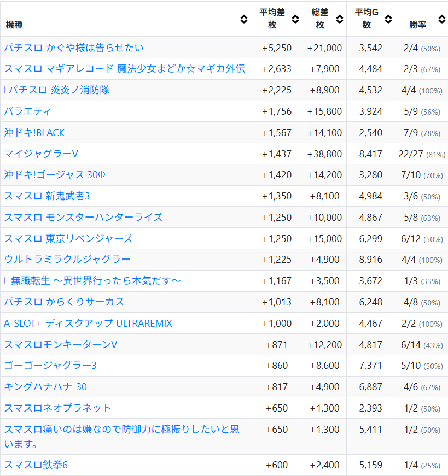Open ゴーゴージャグラー3 link
Screen dimensions: 448x476
(x=50, y=366)
